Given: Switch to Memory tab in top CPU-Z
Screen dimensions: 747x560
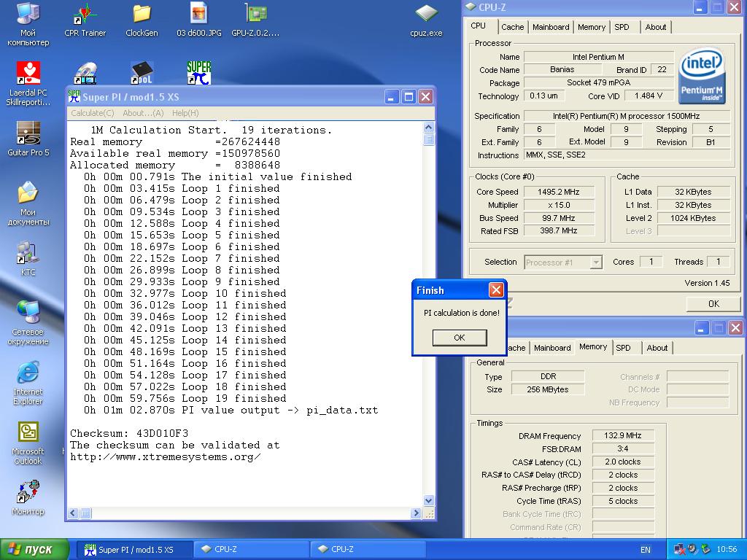Looking at the screenshot, I should [591, 27].
